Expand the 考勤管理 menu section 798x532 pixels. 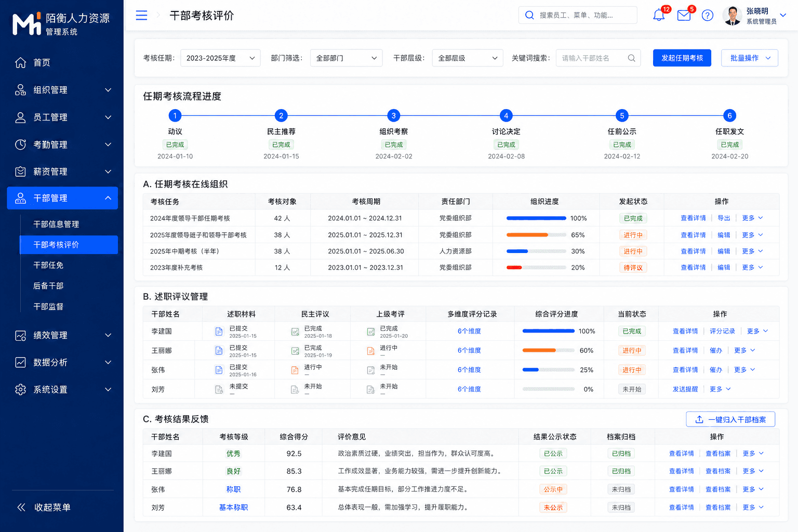click(x=108, y=144)
